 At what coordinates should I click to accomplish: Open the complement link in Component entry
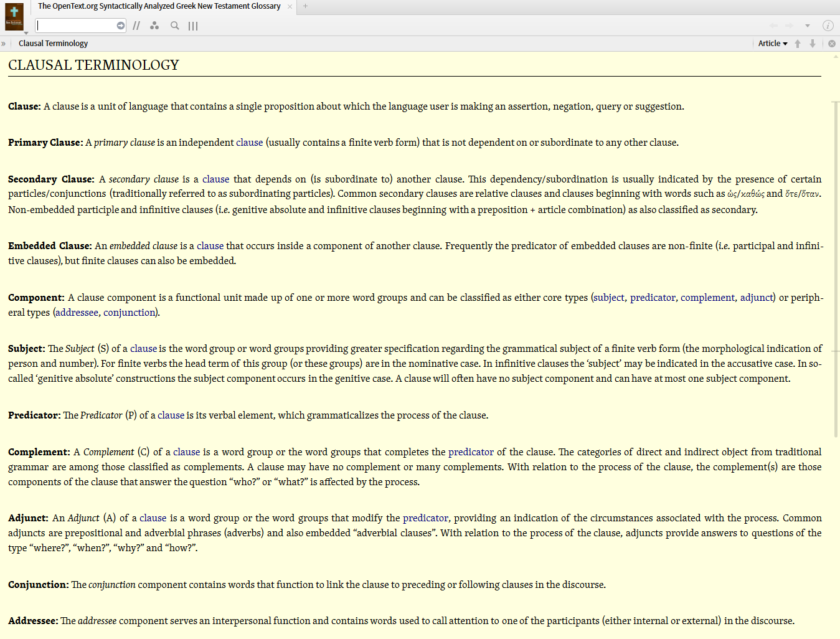[x=707, y=298]
